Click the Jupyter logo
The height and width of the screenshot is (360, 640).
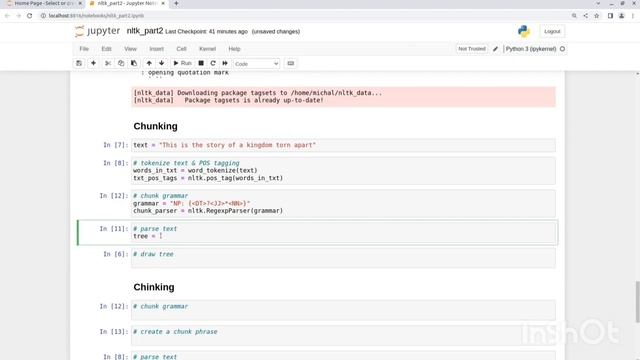click(x=98, y=31)
